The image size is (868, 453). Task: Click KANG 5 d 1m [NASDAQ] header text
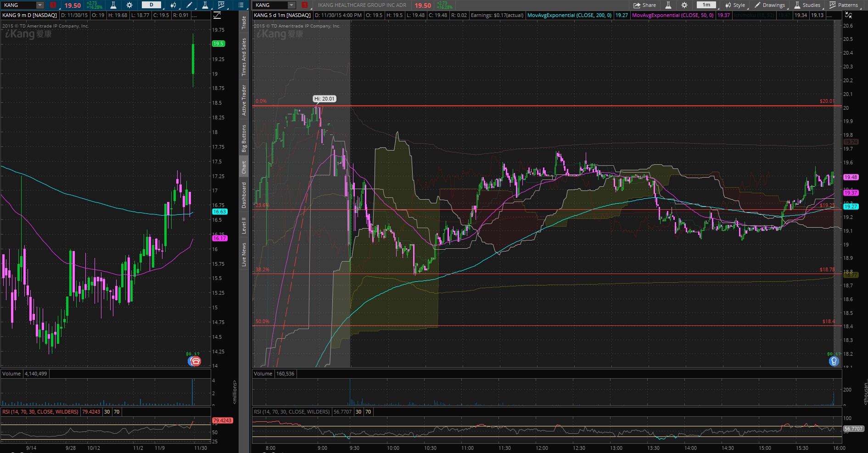pyautogui.click(x=282, y=15)
